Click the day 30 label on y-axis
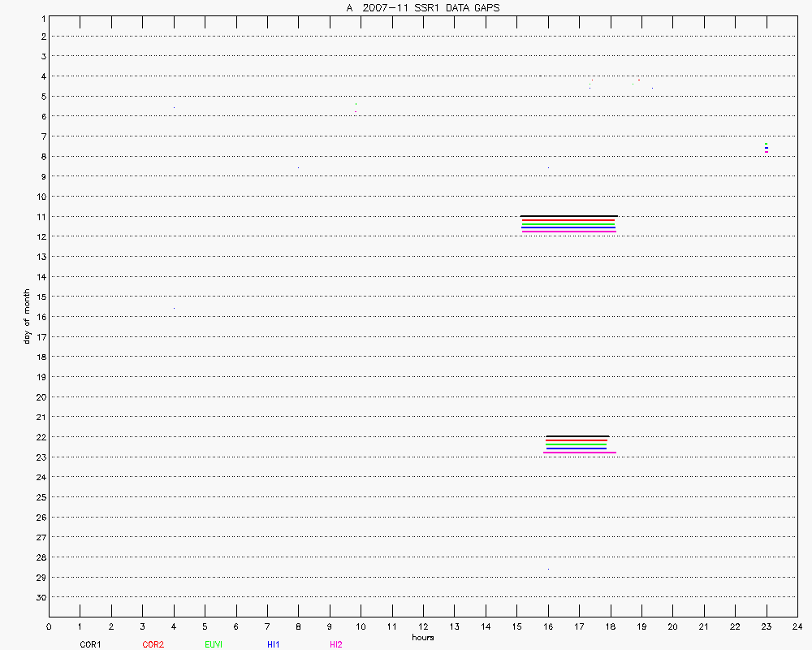 click(41, 597)
